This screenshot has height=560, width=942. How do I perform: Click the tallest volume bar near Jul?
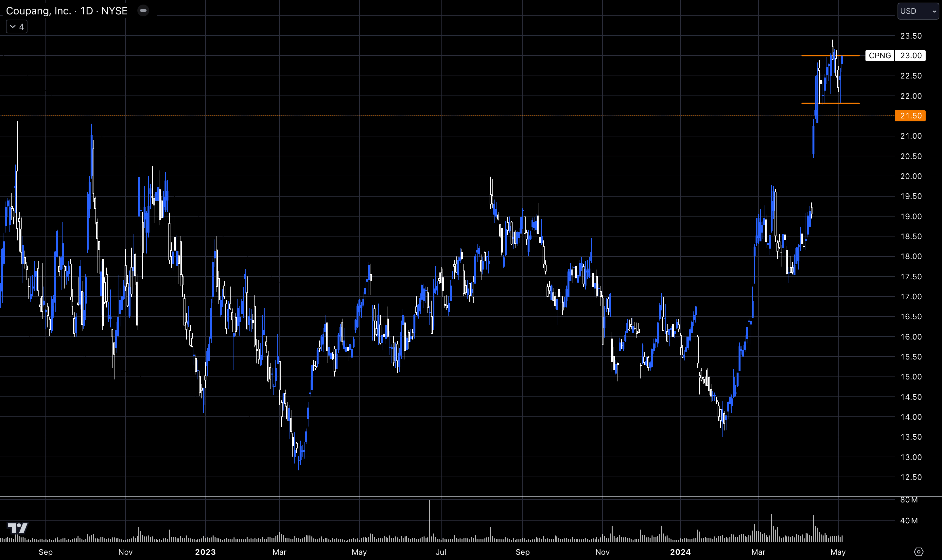coord(429,521)
